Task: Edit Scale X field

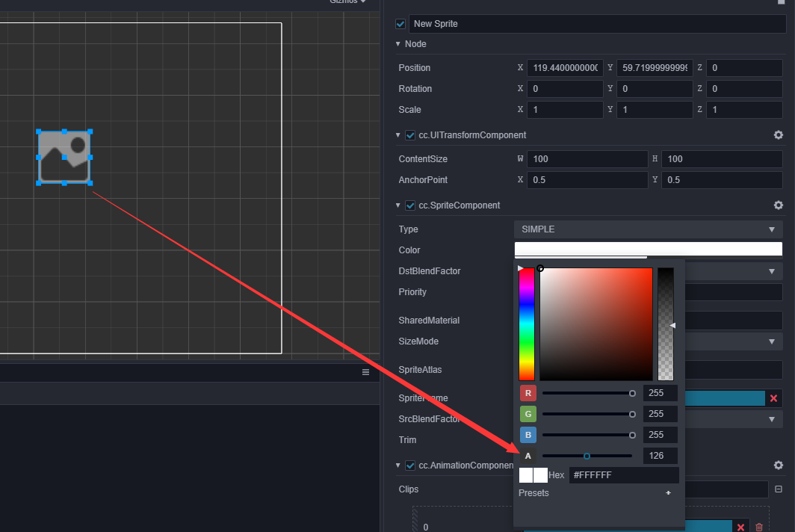Action: click(565, 110)
